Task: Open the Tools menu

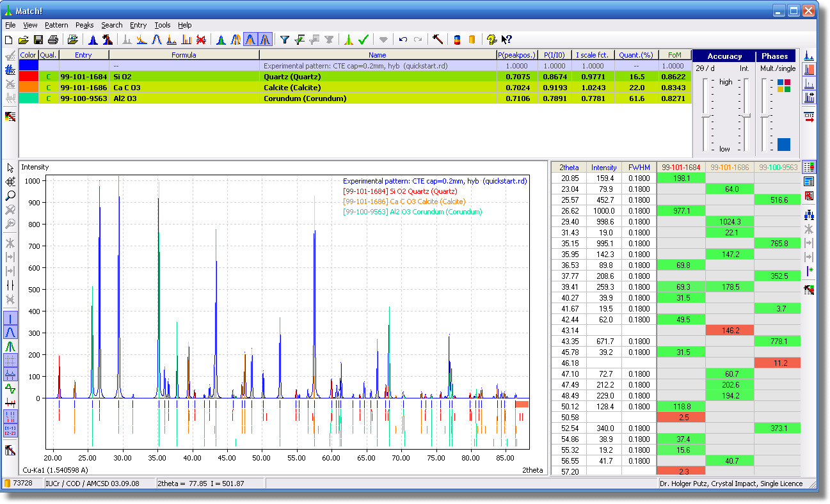Action: click(x=163, y=25)
